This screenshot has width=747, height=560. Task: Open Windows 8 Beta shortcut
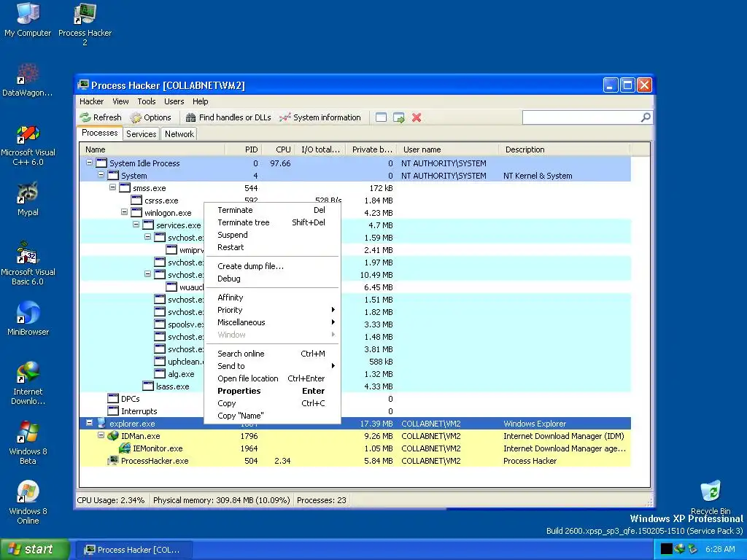pyautogui.click(x=28, y=443)
